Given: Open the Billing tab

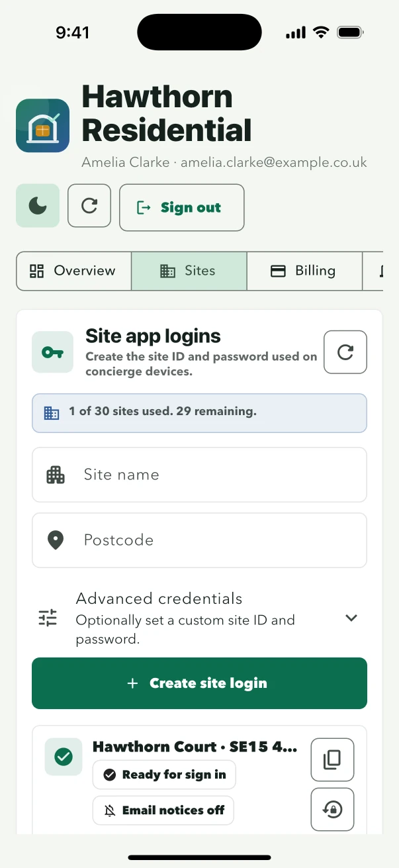Looking at the screenshot, I should point(304,271).
